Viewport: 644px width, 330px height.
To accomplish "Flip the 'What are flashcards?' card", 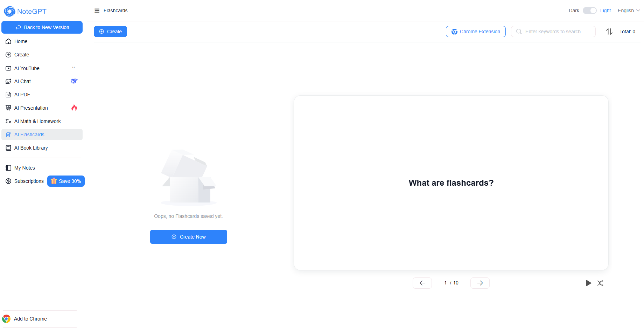I will point(451,183).
